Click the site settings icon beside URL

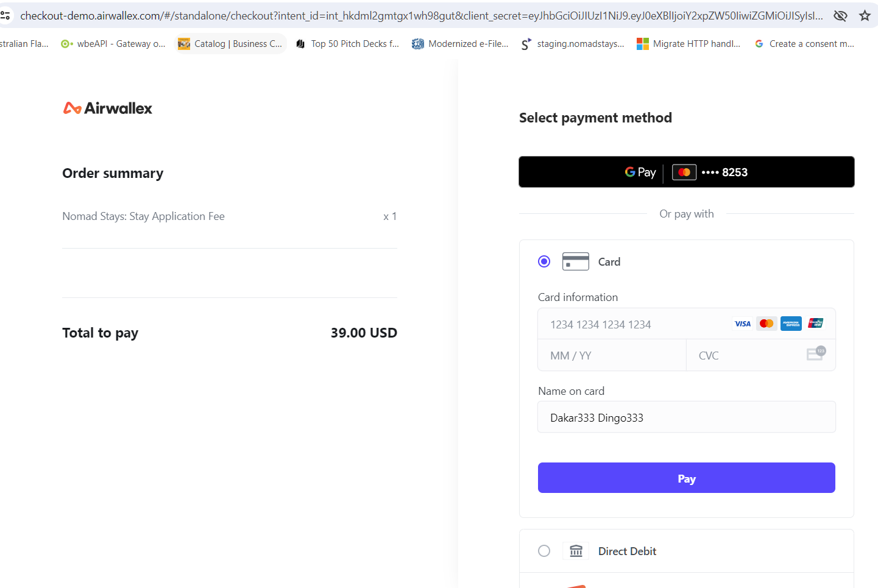tap(5, 16)
